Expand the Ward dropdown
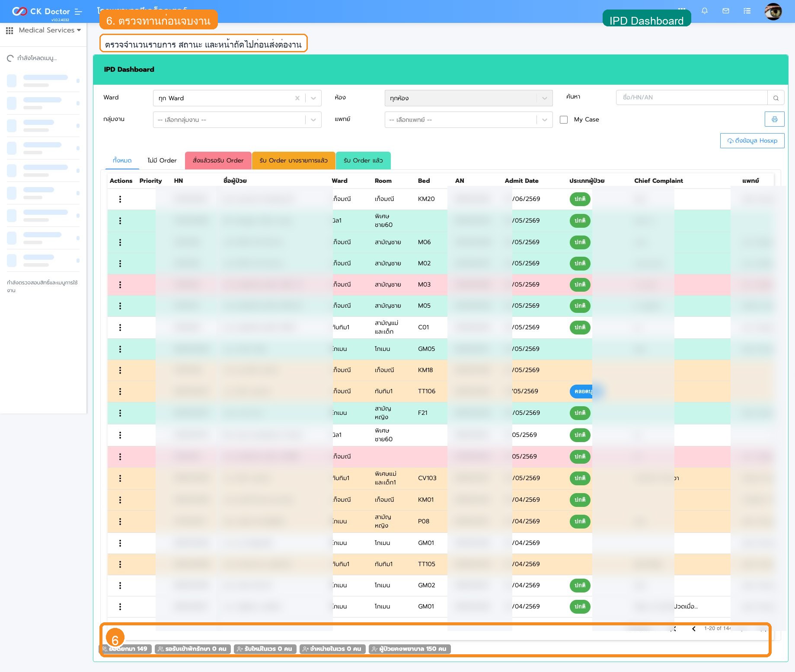This screenshot has height=672, width=795. coord(313,98)
